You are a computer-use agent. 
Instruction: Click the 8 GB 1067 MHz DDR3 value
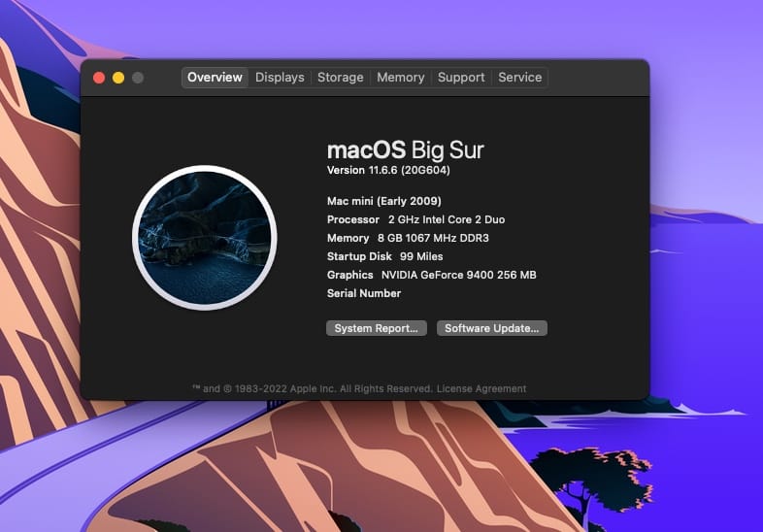pos(433,238)
